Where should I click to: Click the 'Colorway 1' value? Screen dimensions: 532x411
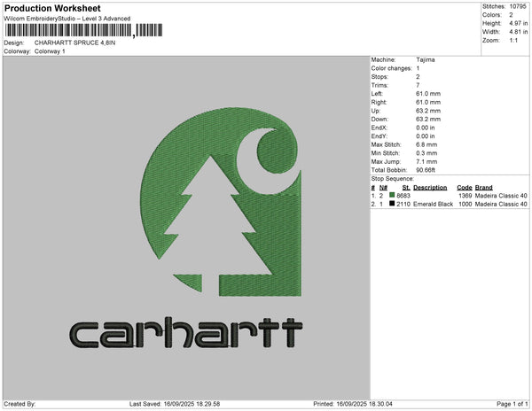point(50,51)
